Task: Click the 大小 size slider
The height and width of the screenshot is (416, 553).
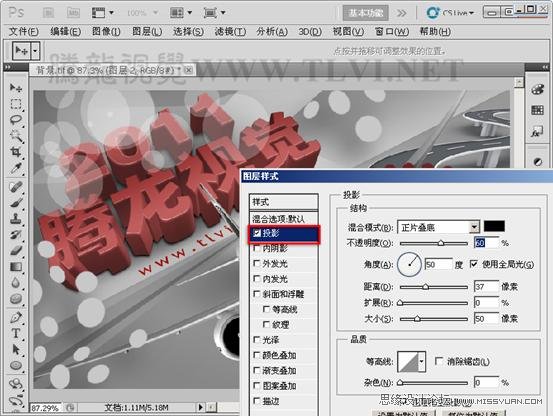Action: click(433, 319)
